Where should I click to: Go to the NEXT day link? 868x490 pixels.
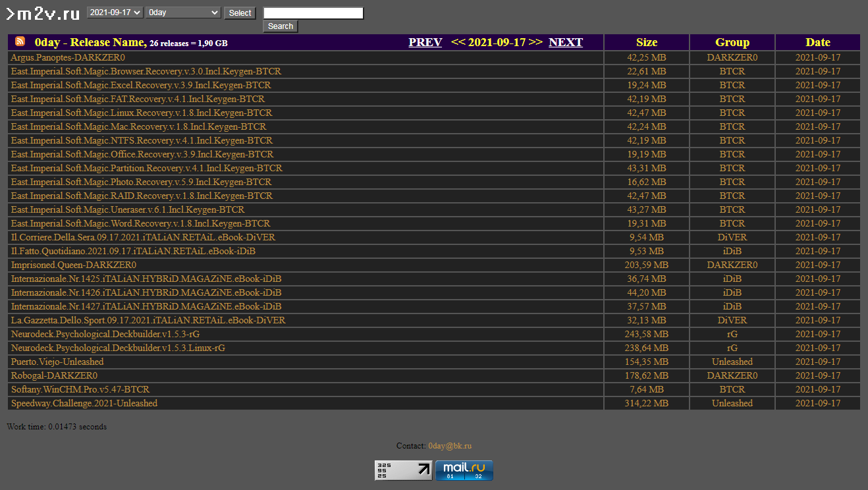(x=566, y=42)
